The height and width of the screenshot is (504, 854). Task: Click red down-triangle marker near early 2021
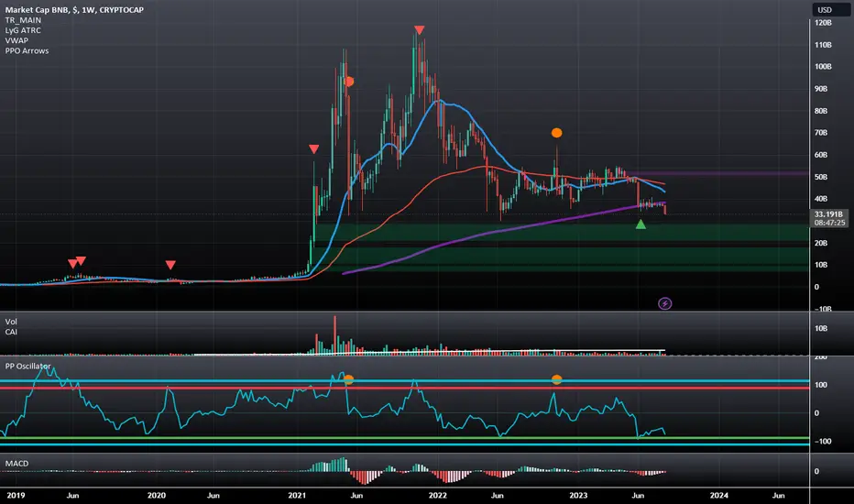313,149
